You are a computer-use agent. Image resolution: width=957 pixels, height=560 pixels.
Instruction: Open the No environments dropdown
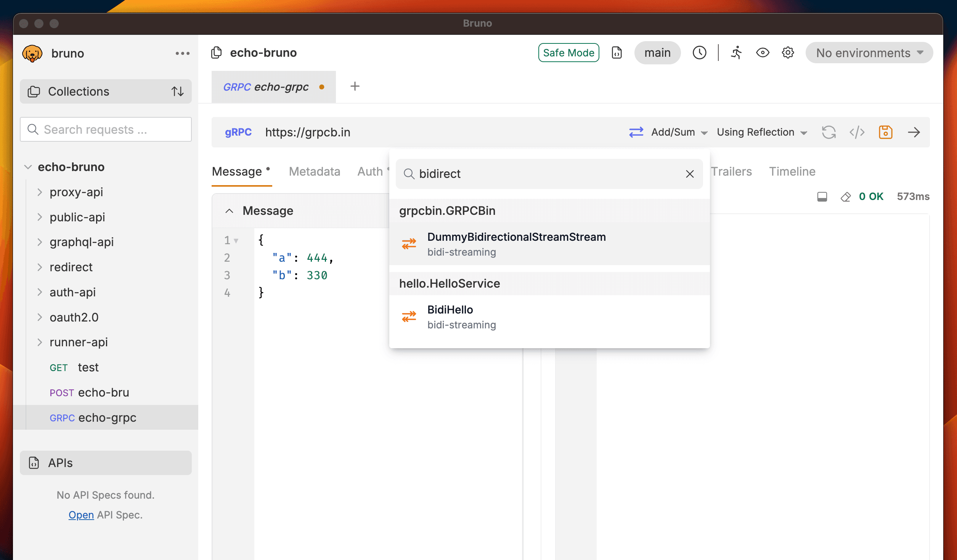[869, 53]
